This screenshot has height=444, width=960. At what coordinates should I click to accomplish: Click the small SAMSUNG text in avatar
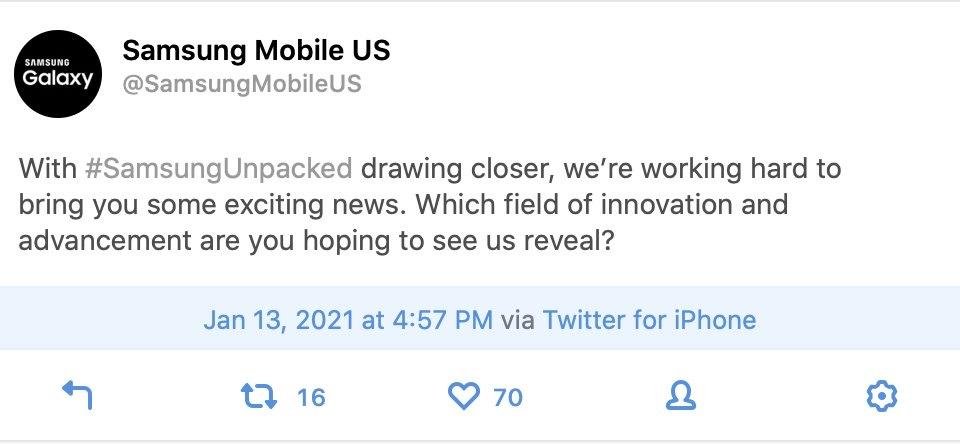coord(47,62)
